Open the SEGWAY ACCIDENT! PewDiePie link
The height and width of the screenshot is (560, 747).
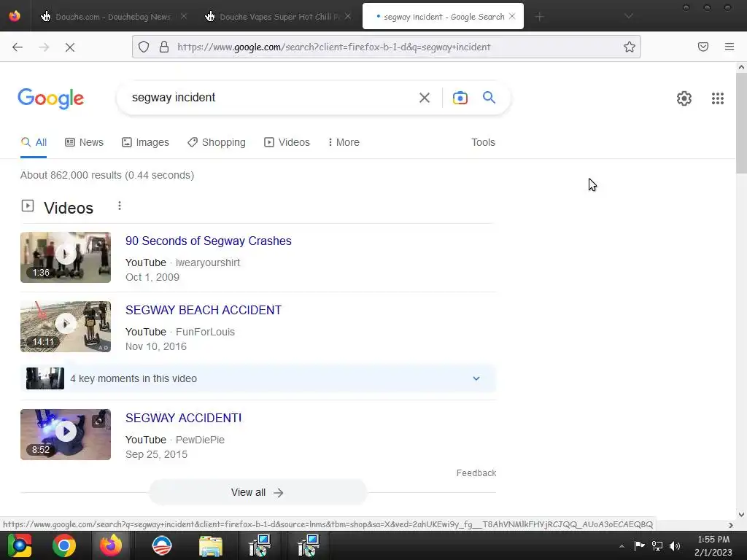pyautogui.click(x=183, y=418)
